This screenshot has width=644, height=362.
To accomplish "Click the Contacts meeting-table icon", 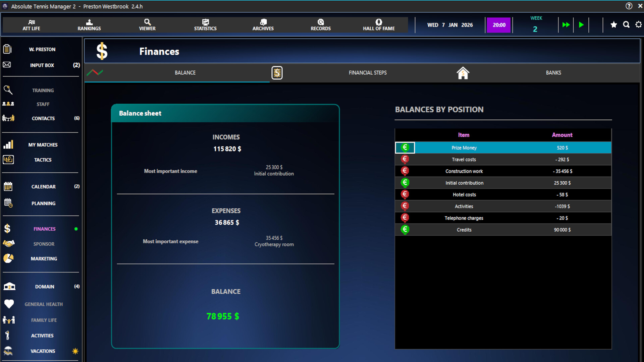I will click(8, 118).
